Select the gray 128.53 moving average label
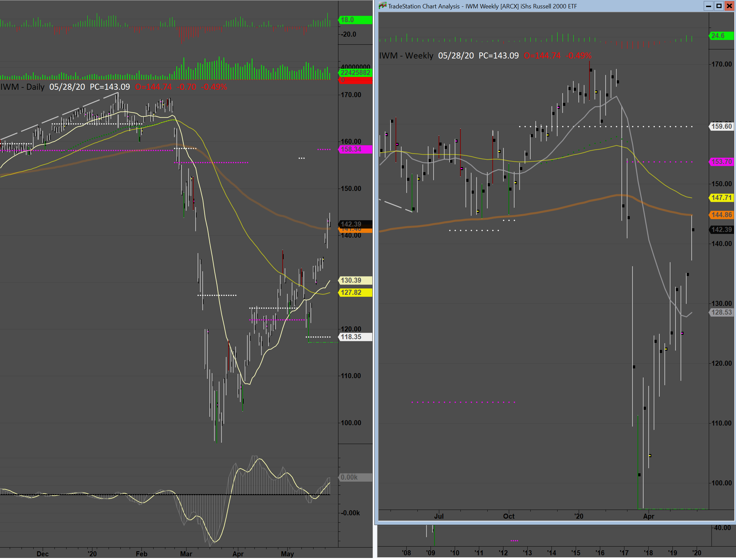This screenshot has width=736, height=560. coord(721,312)
